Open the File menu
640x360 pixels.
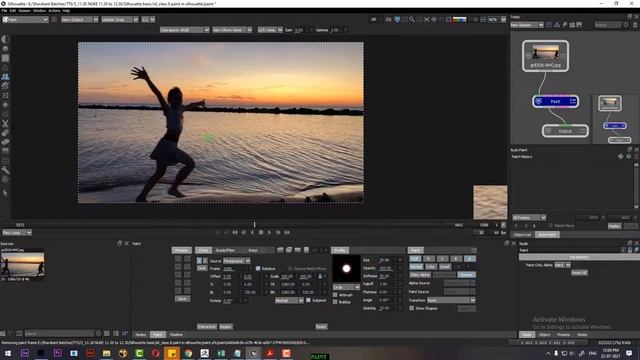[4, 11]
